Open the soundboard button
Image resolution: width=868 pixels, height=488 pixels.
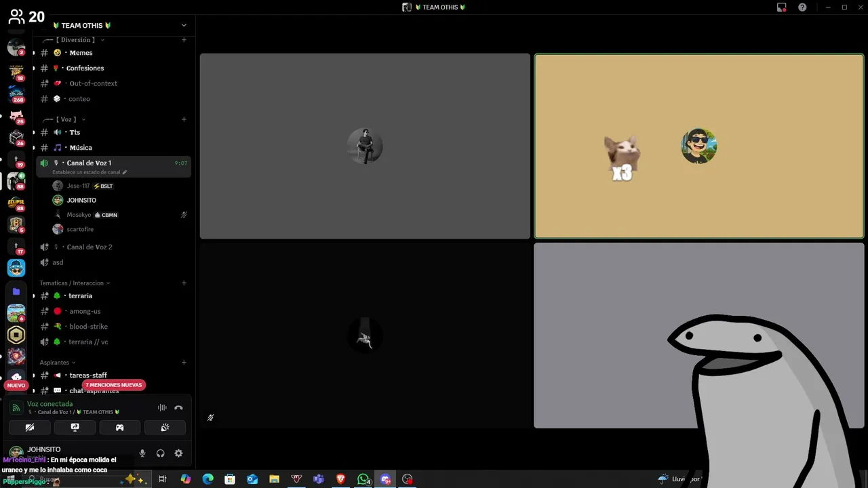coord(165,428)
